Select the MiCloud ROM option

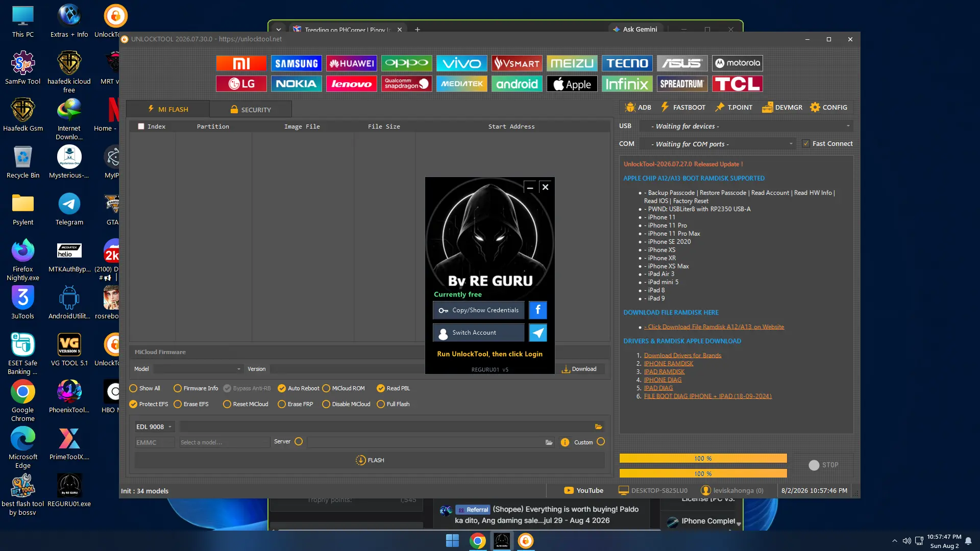tap(344, 388)
